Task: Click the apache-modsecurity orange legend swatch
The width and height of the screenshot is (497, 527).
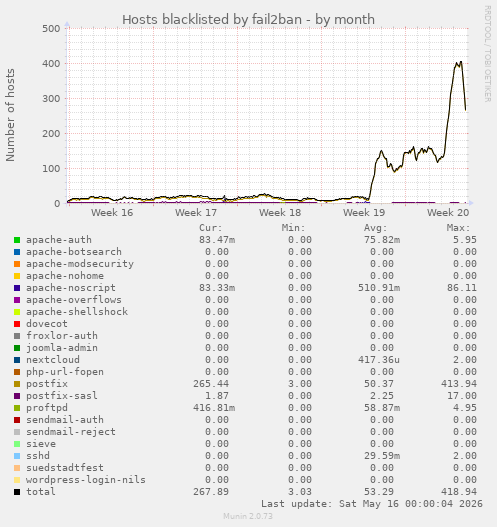Action: pos(17,264)
